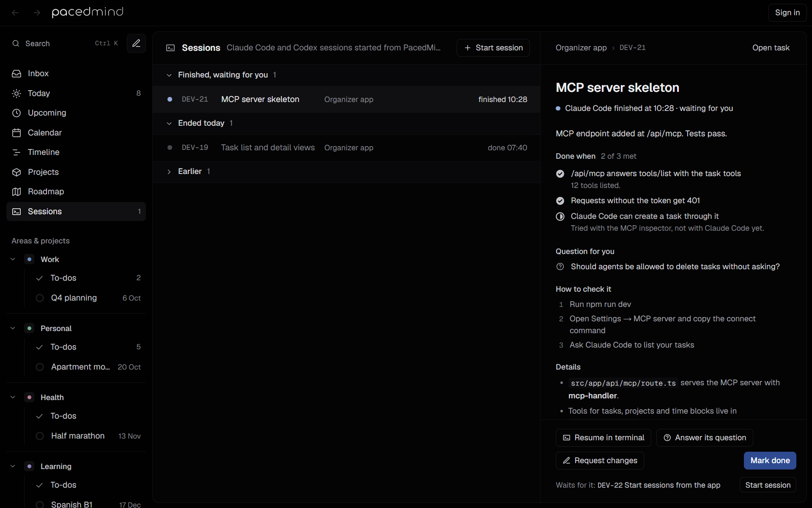Viewport: 812px width, 508px height.
Task: Select the DEV-19 Task list and detail views session
Action: [x=346, y=148]
